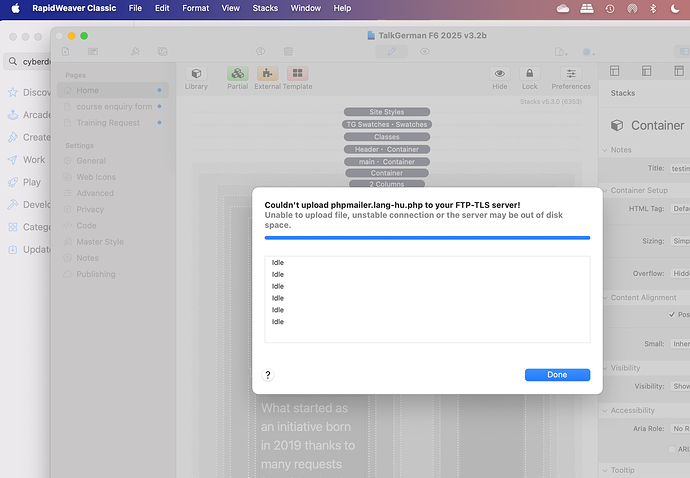This screenshot has width=690, height=478.
Task: Open help via the question mark button
Action: [268, 375]
